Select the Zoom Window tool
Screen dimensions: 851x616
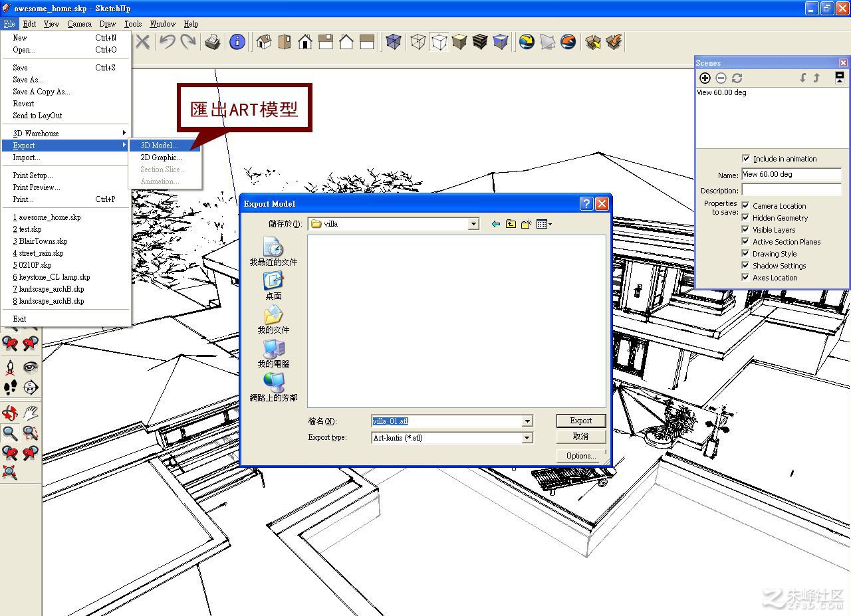[31, 433]
